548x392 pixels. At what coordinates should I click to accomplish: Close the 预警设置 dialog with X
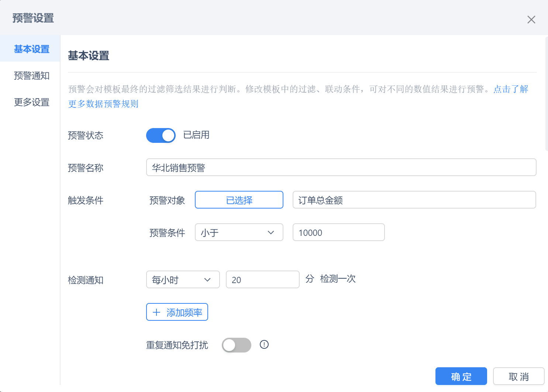click(x=531, y=20)
